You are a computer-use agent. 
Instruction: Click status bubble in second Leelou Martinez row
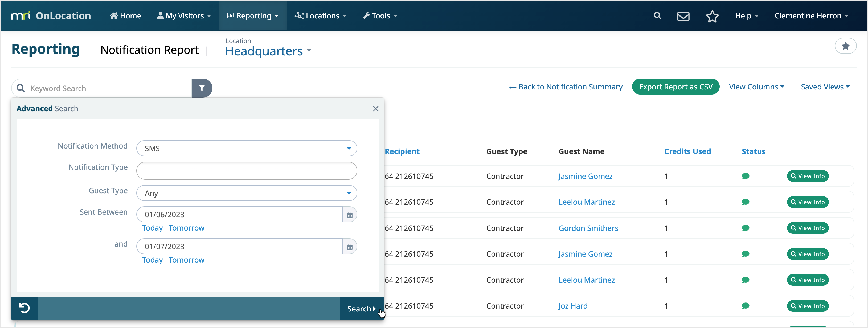[x=745, y=280]
